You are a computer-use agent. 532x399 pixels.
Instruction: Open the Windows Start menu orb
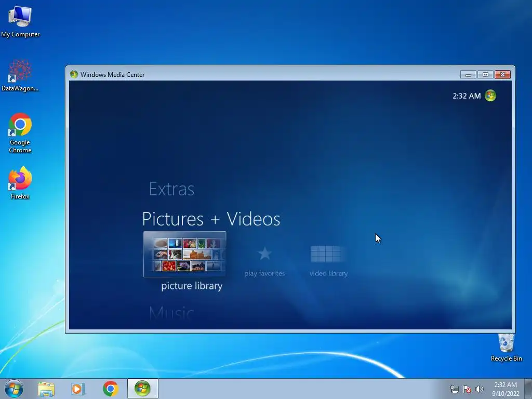[x=14, y=389]
